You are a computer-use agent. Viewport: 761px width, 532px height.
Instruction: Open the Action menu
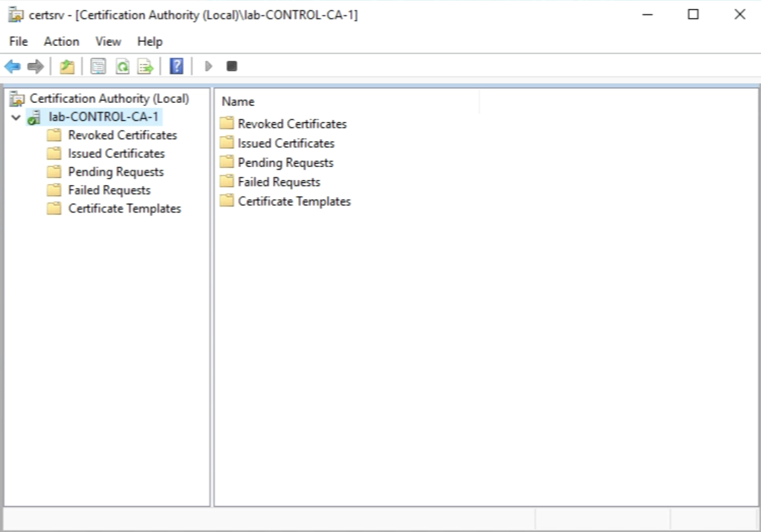(x=61, y=41)
